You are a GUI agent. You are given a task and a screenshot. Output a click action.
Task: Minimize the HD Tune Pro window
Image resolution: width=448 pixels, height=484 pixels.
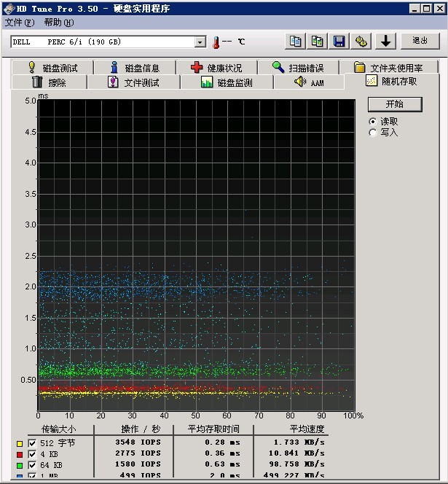pos(415,9)
